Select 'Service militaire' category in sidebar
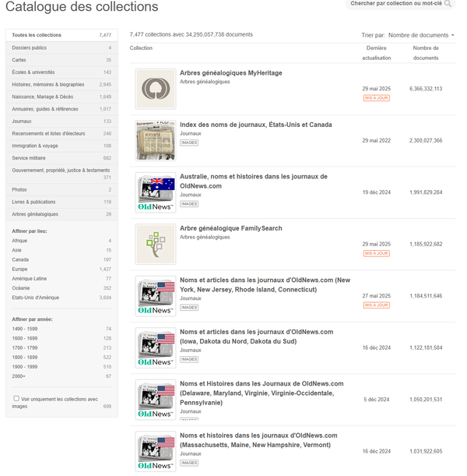 [29, 157]
